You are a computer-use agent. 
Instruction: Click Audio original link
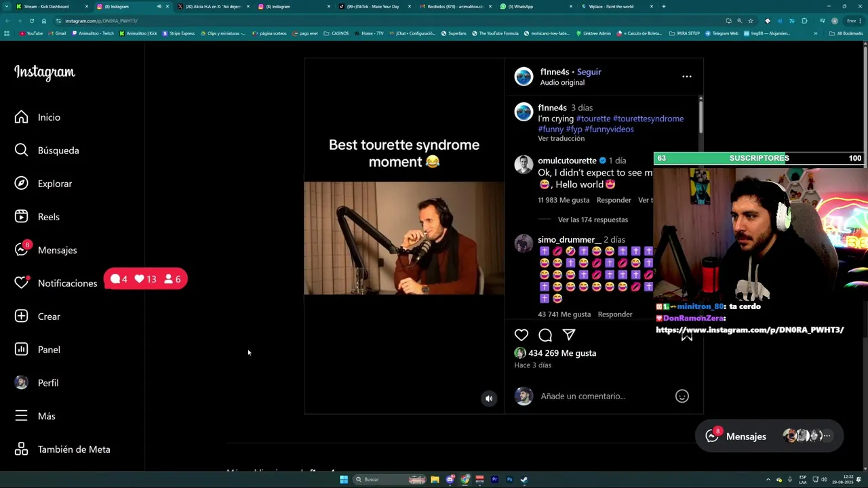pyautogui.click(x=562, y=83)
